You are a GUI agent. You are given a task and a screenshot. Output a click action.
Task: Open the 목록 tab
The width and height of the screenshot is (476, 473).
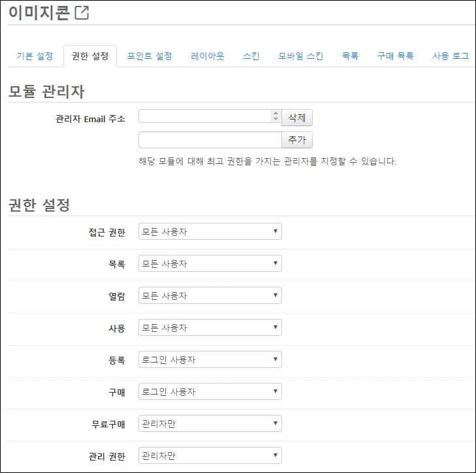coord(350,56)
